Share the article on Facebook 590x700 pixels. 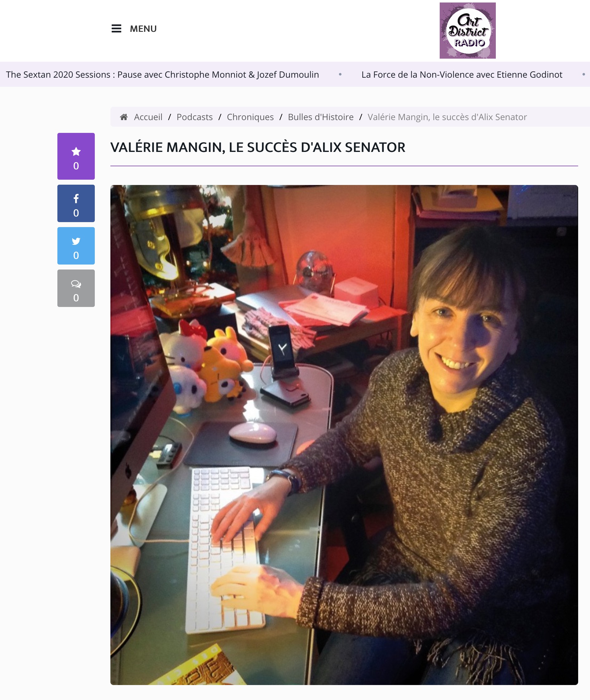(76, 203)
